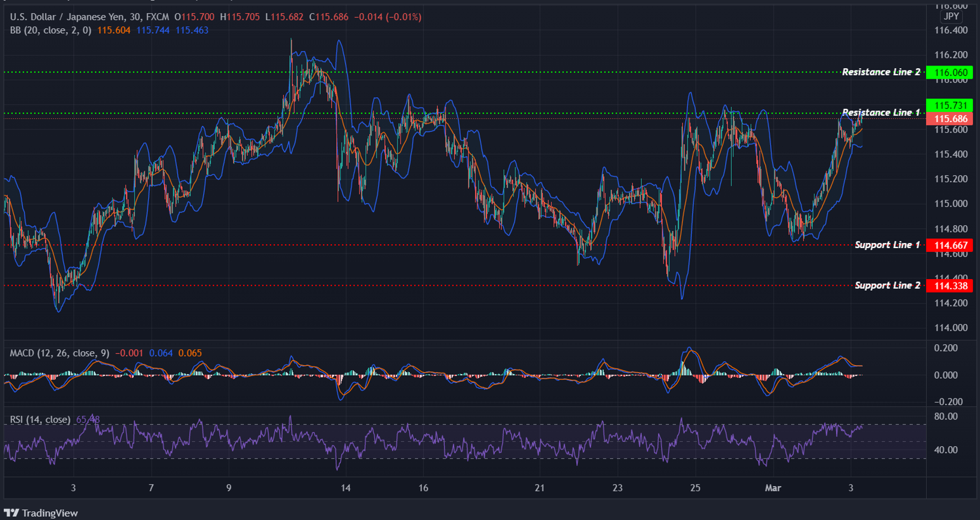
Task: Select the Support Line 1 price label 114.667
Action: coord(951,245)
